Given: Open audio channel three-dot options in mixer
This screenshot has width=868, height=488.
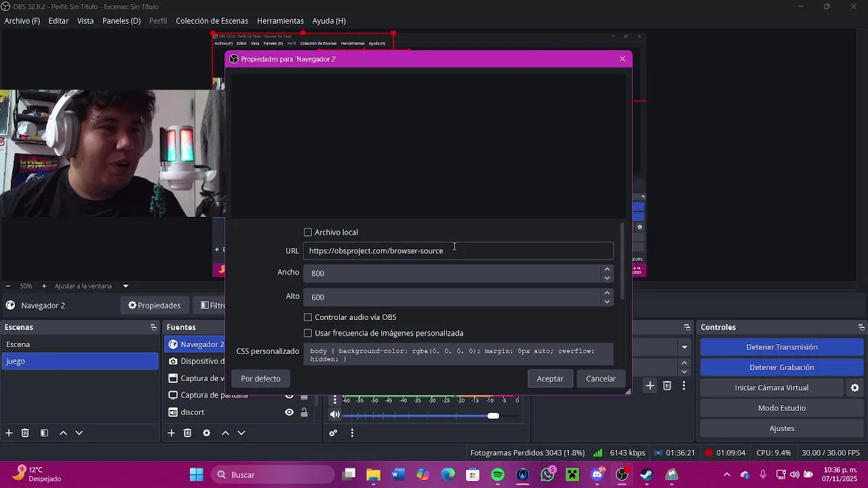Looking at the screenshot, I should click(x=334, y=401).
